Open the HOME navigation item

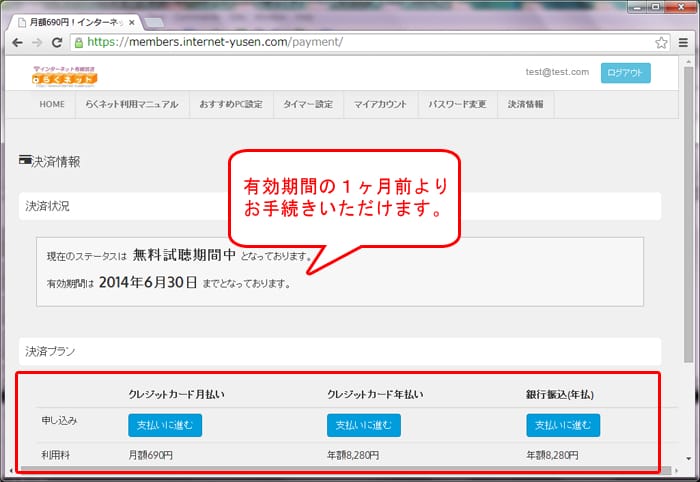tap(52, 104)
